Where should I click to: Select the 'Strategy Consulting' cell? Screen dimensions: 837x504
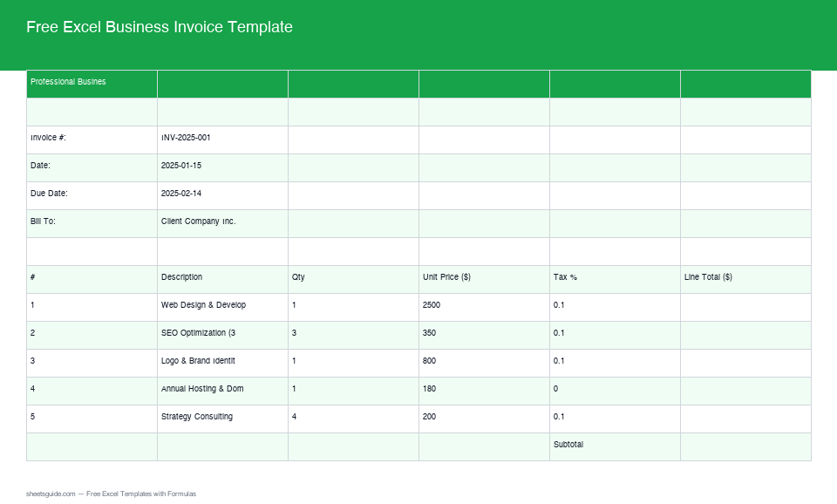pos(222,418)
